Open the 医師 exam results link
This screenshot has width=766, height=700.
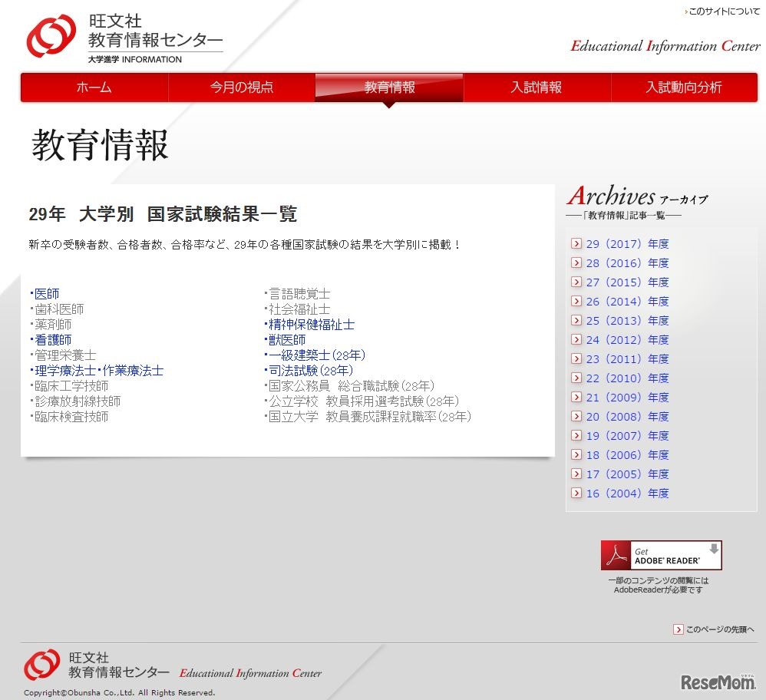click(47, 293)
